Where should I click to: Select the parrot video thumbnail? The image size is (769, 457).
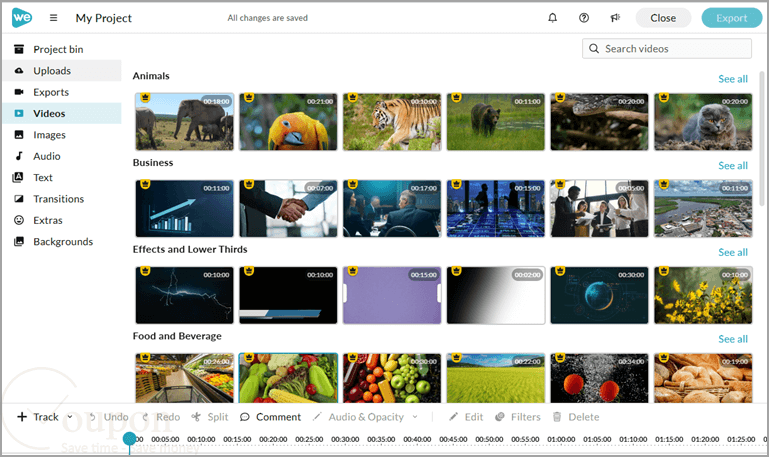[288, 122]
